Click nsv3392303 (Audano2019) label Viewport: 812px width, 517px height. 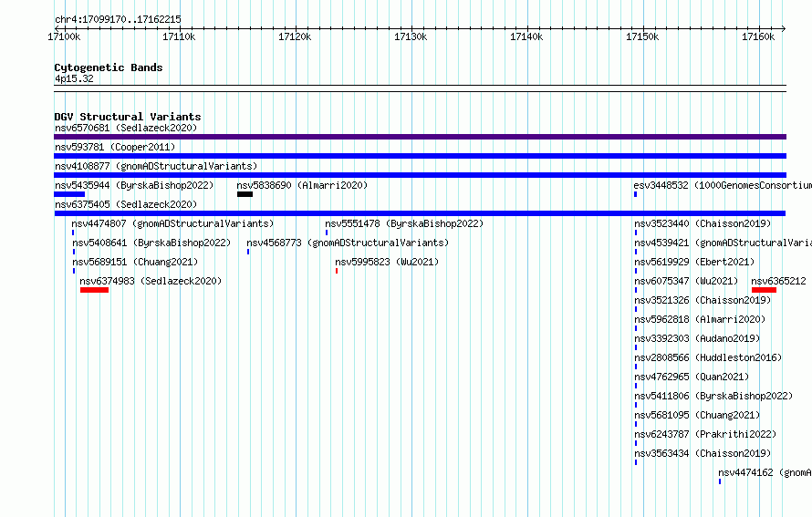pyautogui.click(x=697, y=338)
